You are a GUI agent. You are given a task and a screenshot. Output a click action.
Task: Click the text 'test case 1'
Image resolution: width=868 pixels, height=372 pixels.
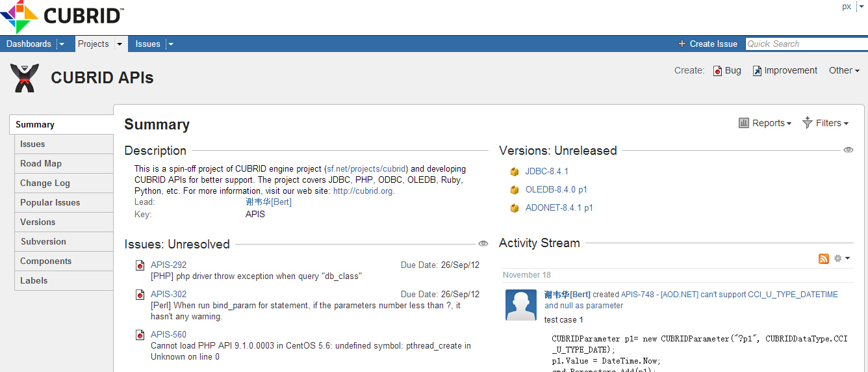tap(564, 320)
